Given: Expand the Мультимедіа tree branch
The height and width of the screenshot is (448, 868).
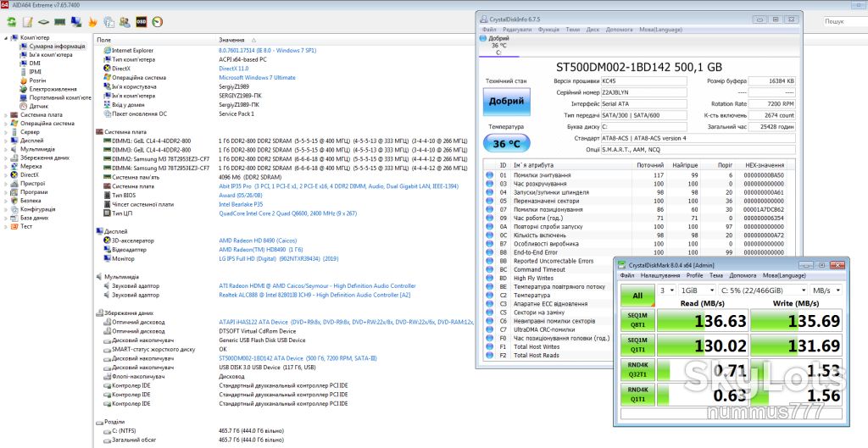Looking at the screenshot, I should (x=6, y=149).
